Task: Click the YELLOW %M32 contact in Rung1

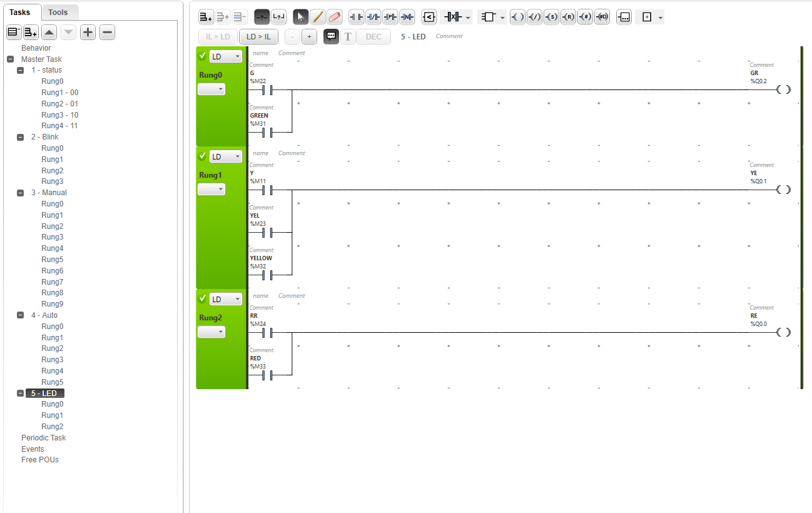Action: (267, 275)
